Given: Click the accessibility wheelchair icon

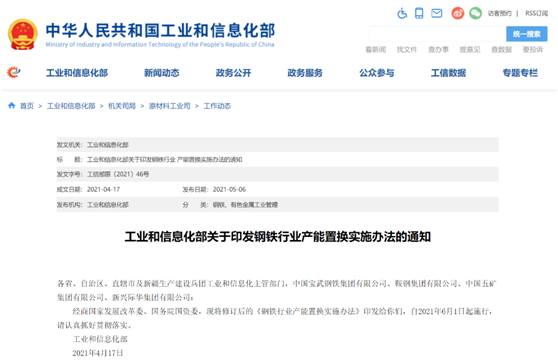Looking at the screenshot, I should pyautogui.click(x=402, y=14).
